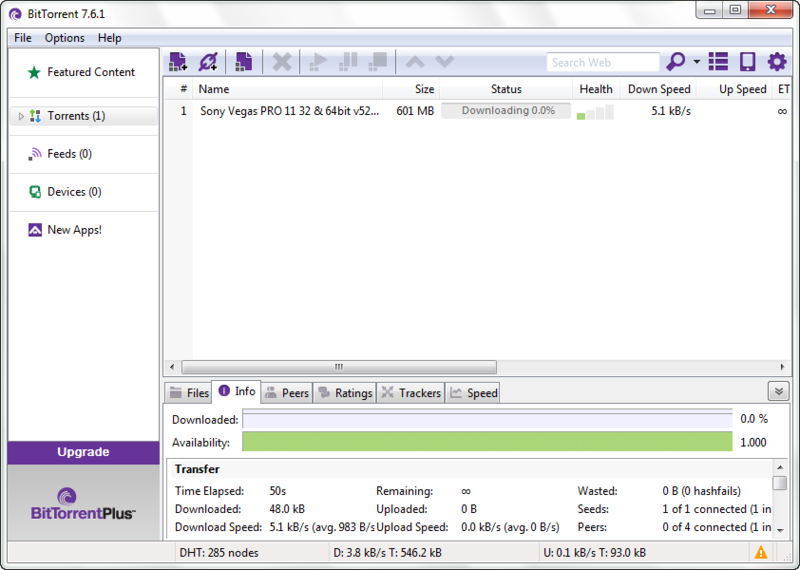Click Add Torrent from URL icon
Viewport: 800px width, 570px height.
[208, 62]
